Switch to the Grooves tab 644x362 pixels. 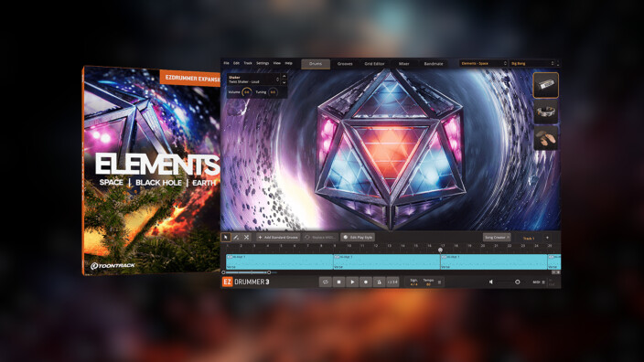click(345, 64)
